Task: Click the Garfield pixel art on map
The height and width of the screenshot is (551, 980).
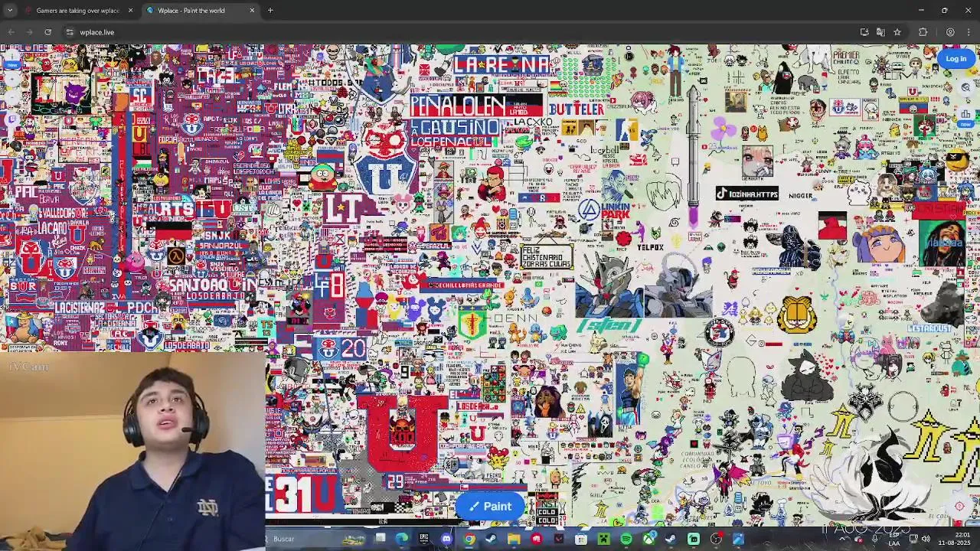Action: (796, 315)
